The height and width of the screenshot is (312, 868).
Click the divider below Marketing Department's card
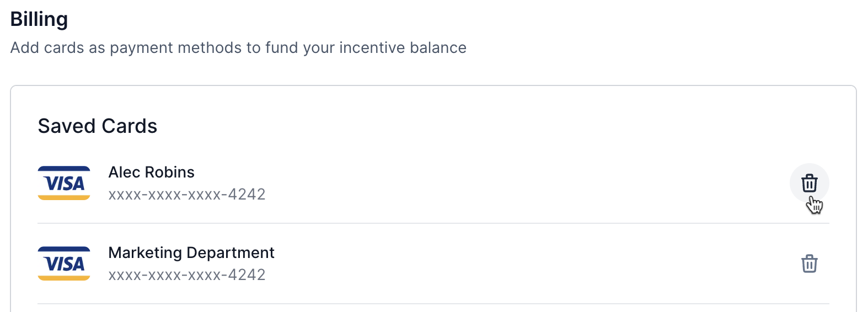[433, 304]
